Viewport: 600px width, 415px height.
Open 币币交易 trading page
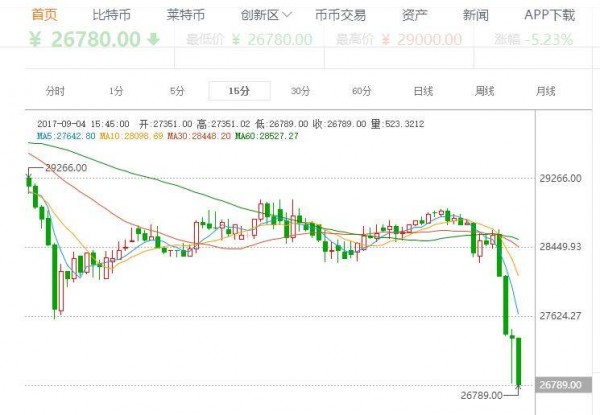point(340,15)
